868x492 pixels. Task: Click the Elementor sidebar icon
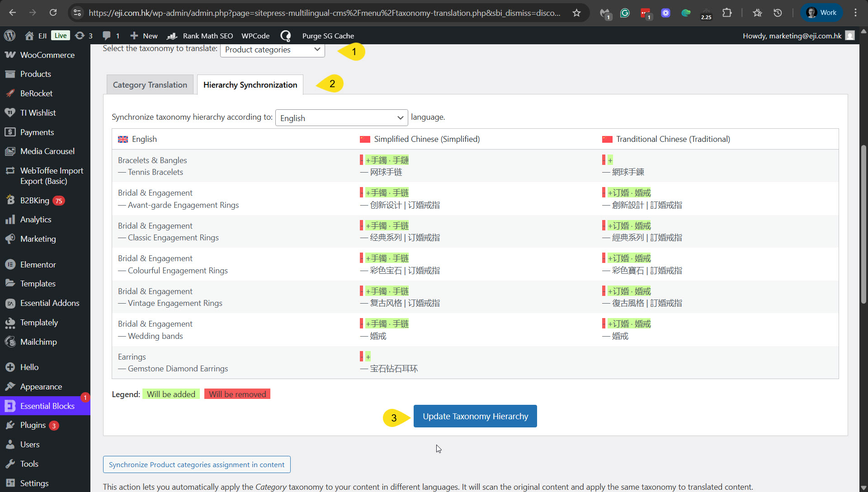[10, 265]
